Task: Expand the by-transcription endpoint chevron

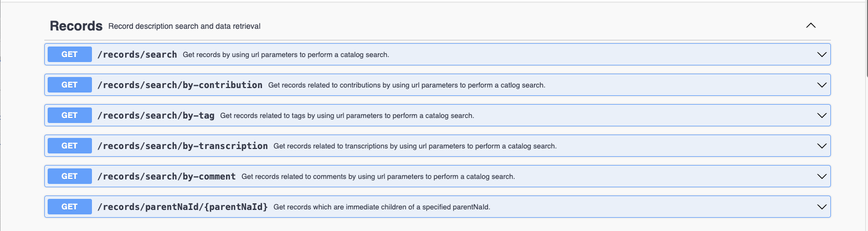Action: (822, 146)
